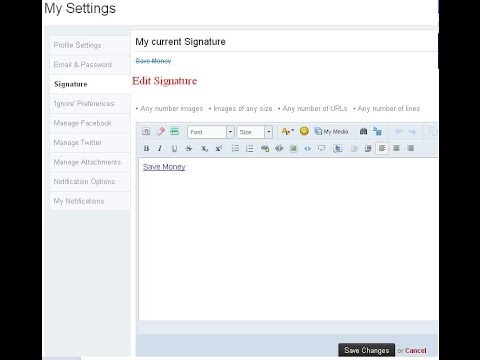Image resolution: width=480 pixels, height=360 pixels.
Task: Click the Code snippet icon
Action: (x=307, y=149)
